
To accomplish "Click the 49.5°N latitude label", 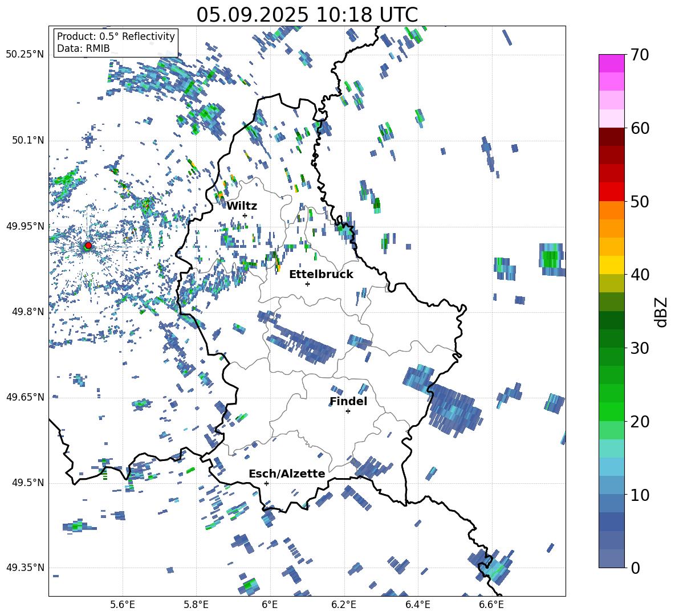I will (27, 482).
